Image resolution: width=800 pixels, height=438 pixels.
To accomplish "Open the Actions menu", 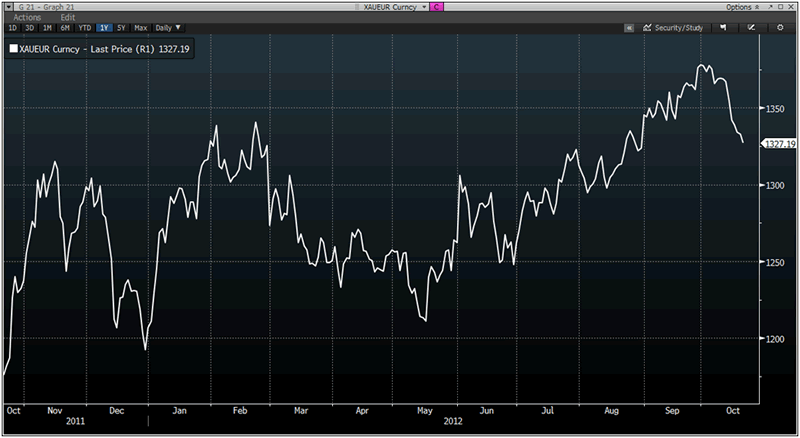I will (27, 18).
